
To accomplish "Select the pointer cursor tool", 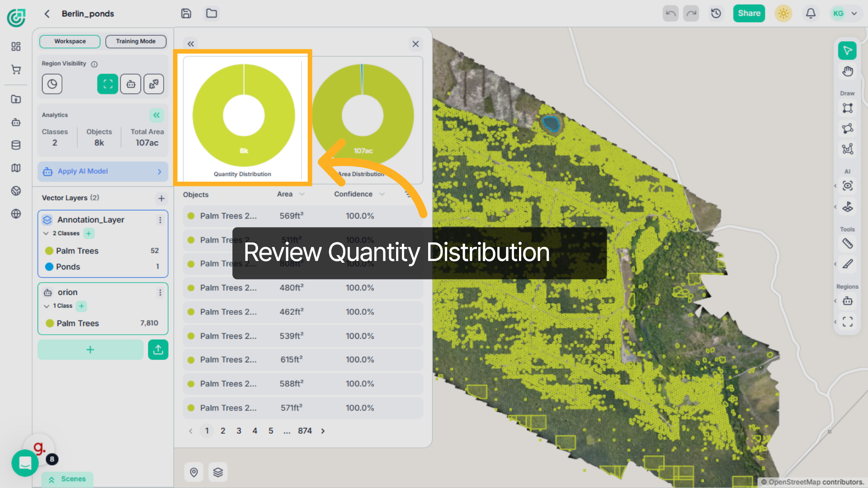I will coord(847,51).
